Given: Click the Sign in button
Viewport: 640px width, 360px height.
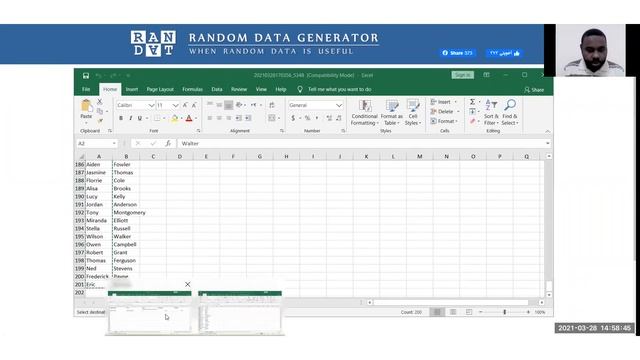Looking at the screenshot, I should pyautogui.click(x=462, y=75).
